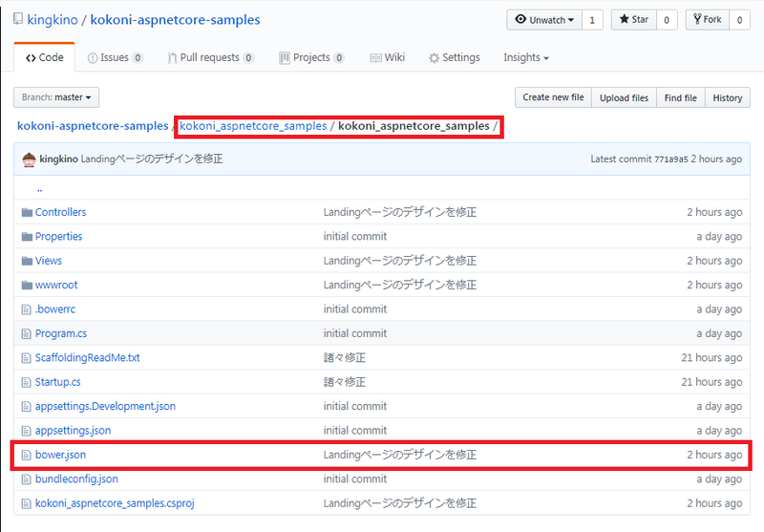The width and height of the screenshot is (764, 532).
Task: Click the folder icon next to Controllers
Action: (x=27, y=212)
